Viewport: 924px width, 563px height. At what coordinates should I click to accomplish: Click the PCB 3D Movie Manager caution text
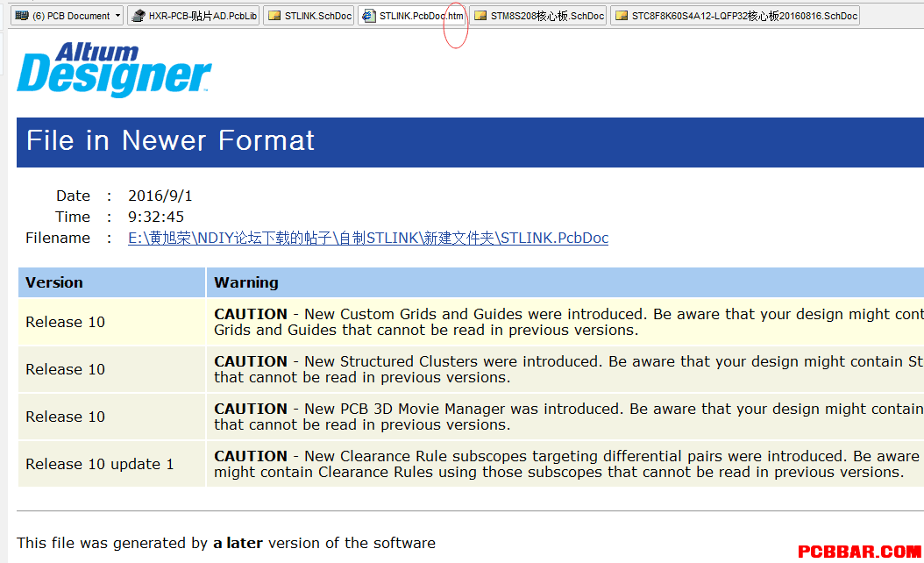(569, 417)
